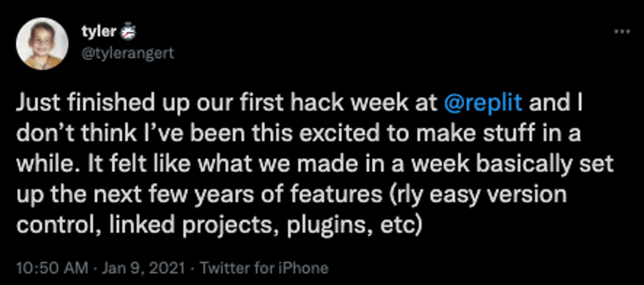Open the three-dot more options menu

point(622,32)
